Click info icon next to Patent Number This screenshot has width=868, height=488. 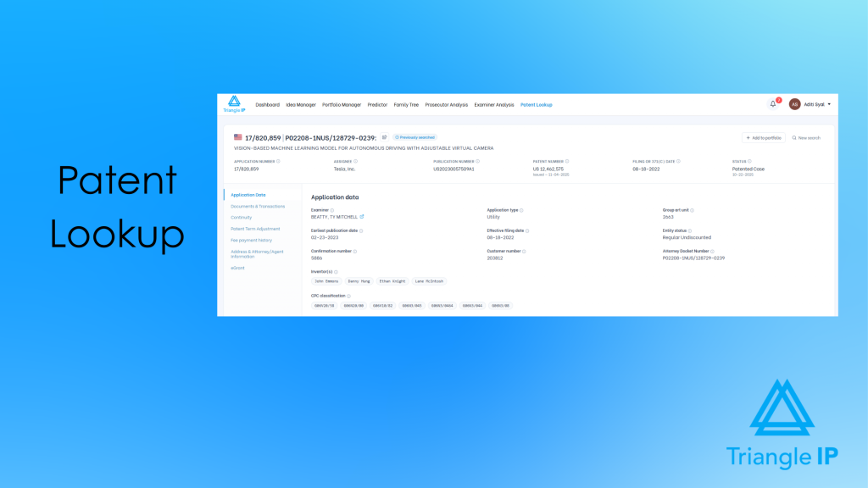(567, 162)
